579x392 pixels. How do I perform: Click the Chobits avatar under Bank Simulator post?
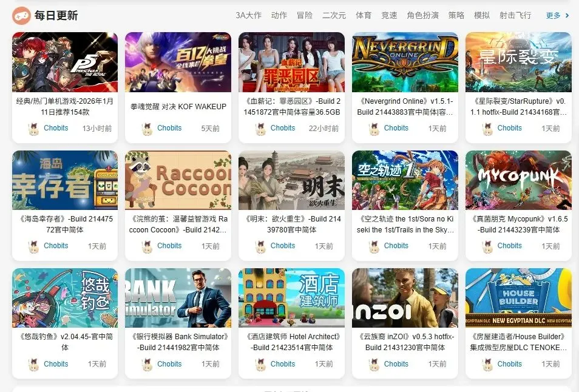point(147,365)
